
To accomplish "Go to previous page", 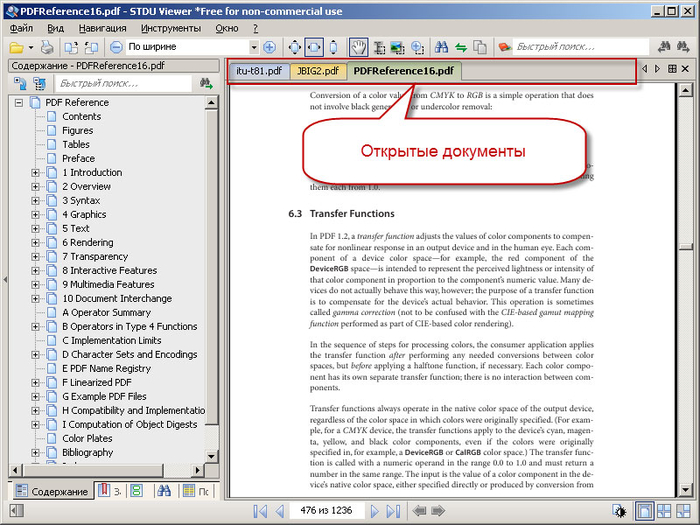I will tap(279, 511).
